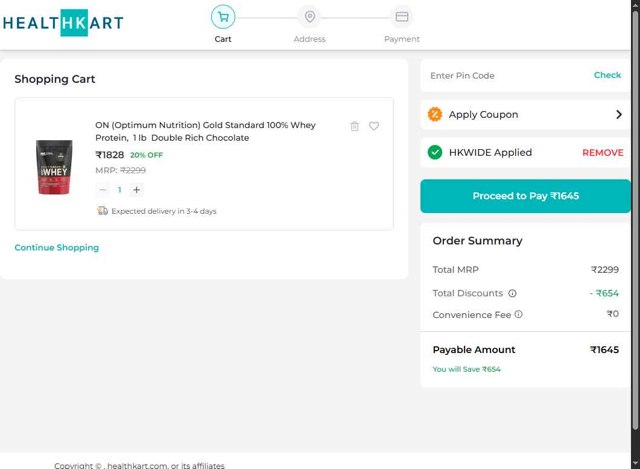Click the Address tab label
The image size is (640, 469).
click(310, 39)
